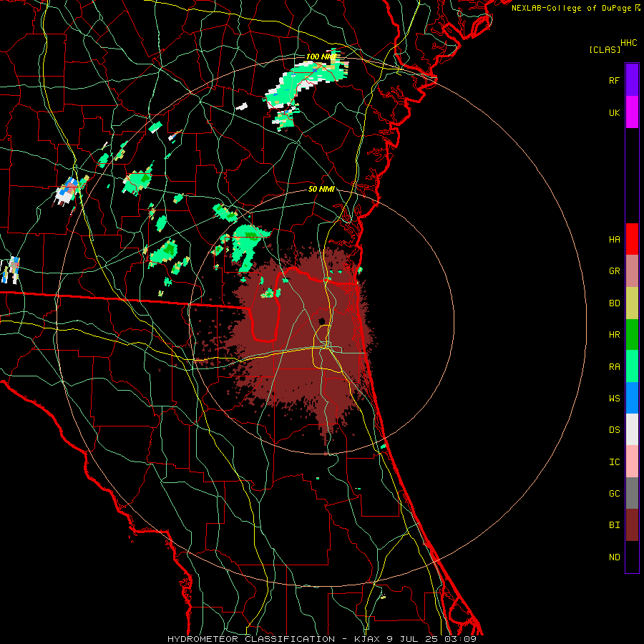Click the BD yellow legend swatch
The image size is (644, 644).
632,303
